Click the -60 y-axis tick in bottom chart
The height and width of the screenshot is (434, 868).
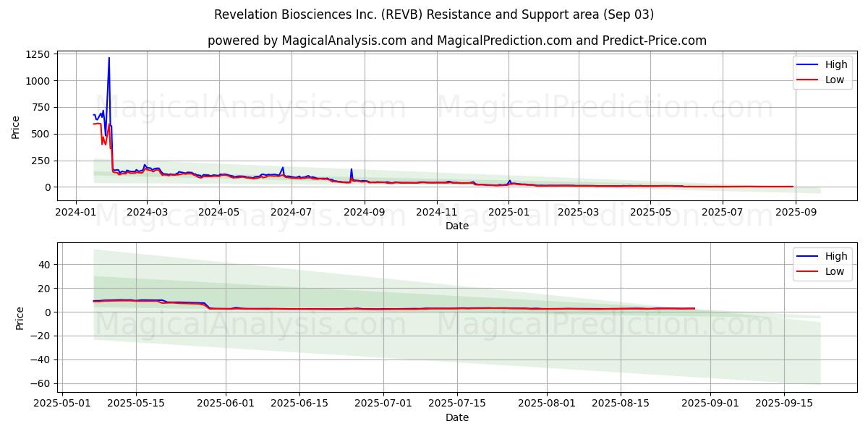40,383
